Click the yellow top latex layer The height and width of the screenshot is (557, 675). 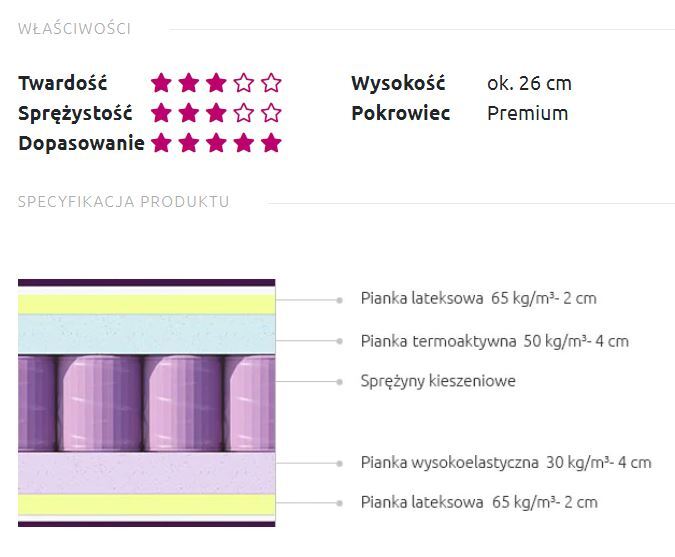[x=146, y=302]
